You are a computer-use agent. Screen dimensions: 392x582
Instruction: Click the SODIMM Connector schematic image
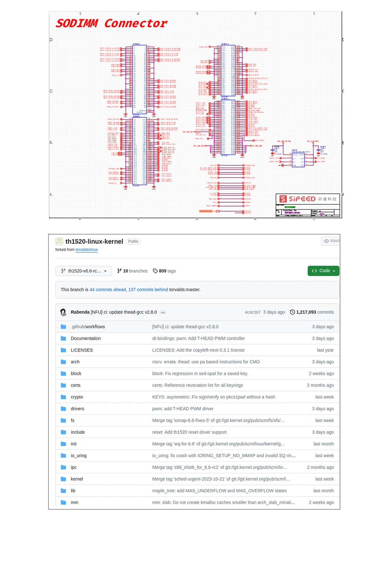(195, 114)
